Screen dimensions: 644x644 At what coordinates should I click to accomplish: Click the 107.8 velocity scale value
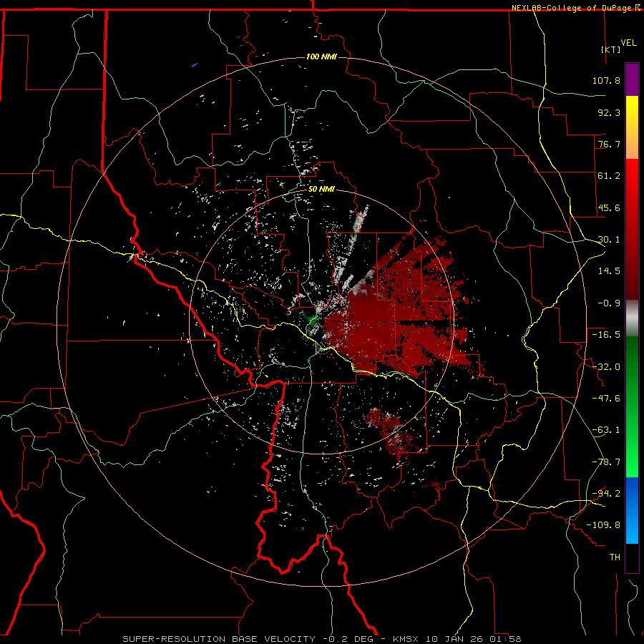[606, 80]
